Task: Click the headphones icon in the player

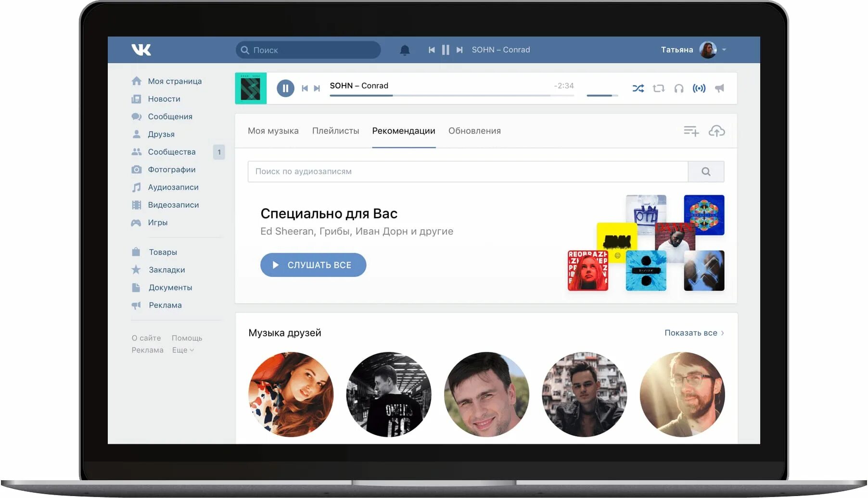Action: [679, 88]
